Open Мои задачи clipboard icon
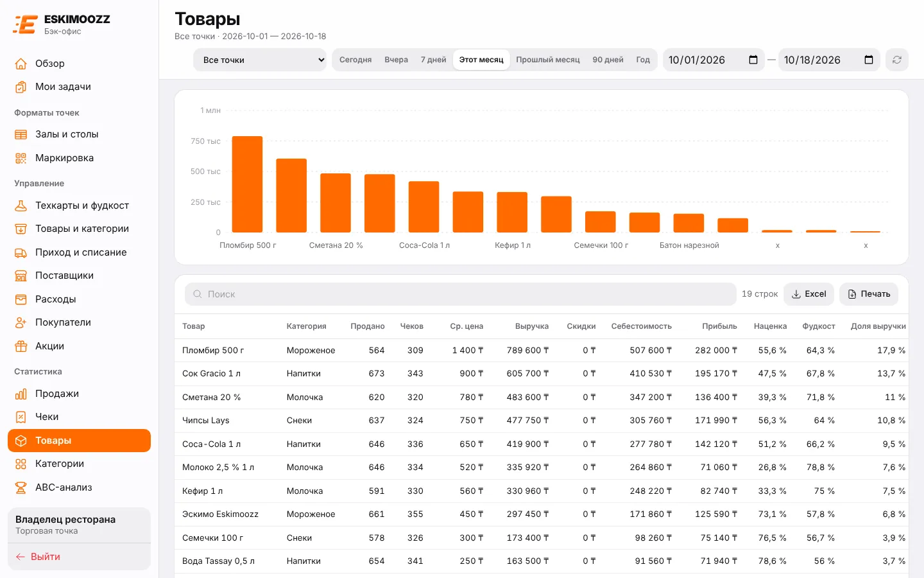924x578 pixels. coord(21,87)
